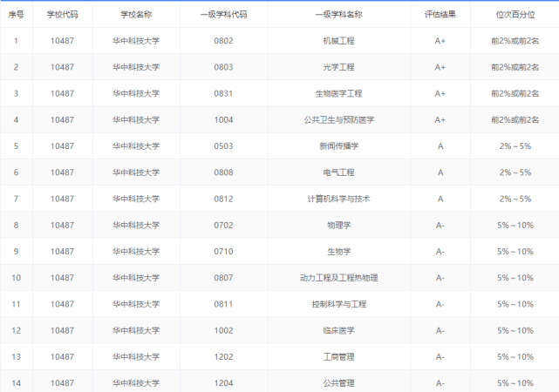Click subject code 0702

[223, 226]
